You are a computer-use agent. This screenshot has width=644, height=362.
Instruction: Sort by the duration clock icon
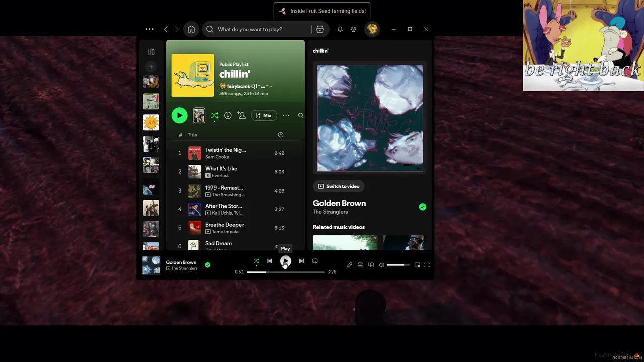click(x=281, y=135)
